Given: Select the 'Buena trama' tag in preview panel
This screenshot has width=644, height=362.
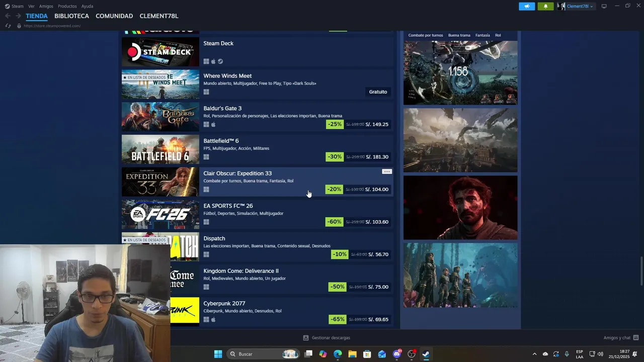Looking at the screenshot, I should [x=459, y=35].
